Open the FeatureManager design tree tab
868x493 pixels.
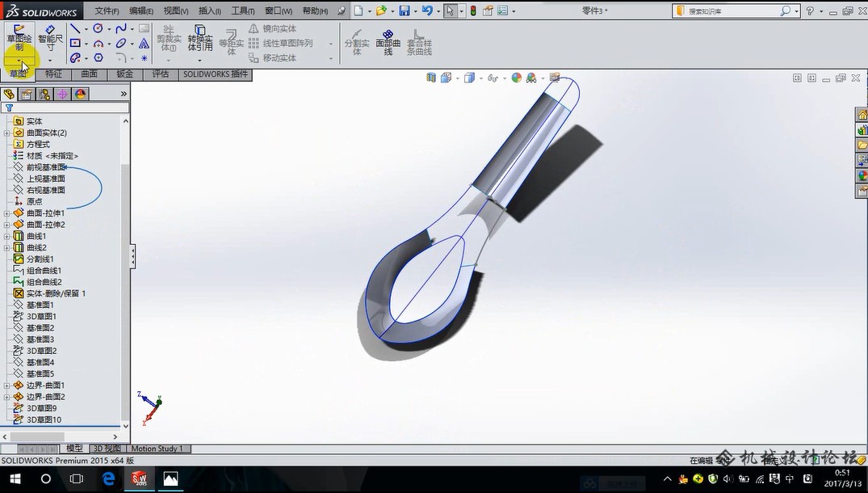tap(9, 94)
